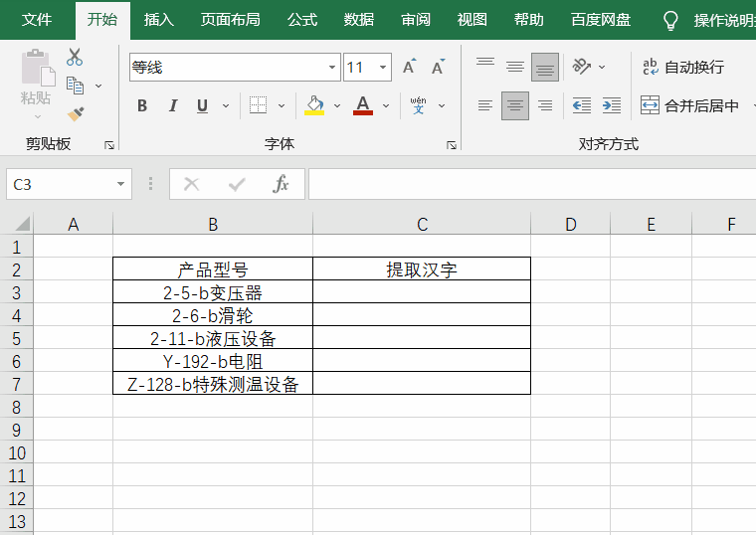Viewport: 756px width, 535px height.
Task: Select cell containing Z-128-b特殊测温设备
Action: (213, 384)
